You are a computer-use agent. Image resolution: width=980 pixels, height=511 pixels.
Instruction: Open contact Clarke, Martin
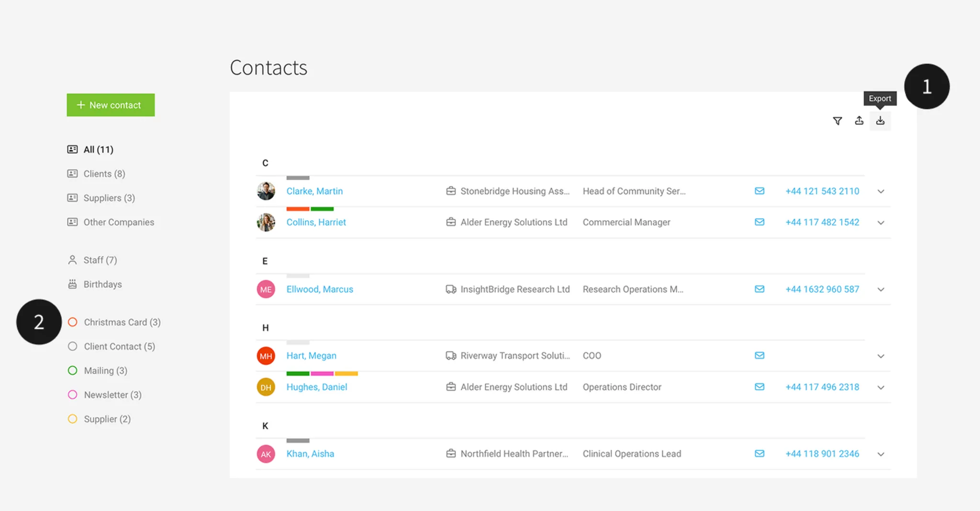(314, 191)
